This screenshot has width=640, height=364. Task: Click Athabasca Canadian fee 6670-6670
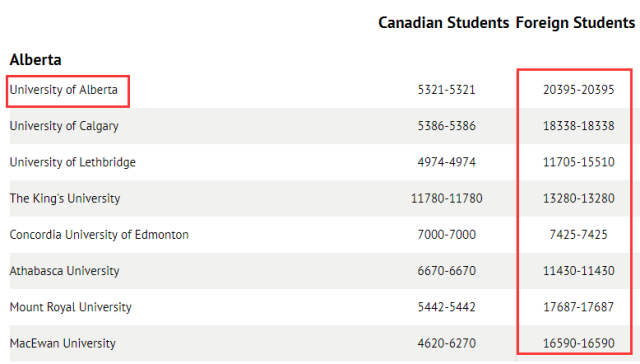click(x=447, y=271)
